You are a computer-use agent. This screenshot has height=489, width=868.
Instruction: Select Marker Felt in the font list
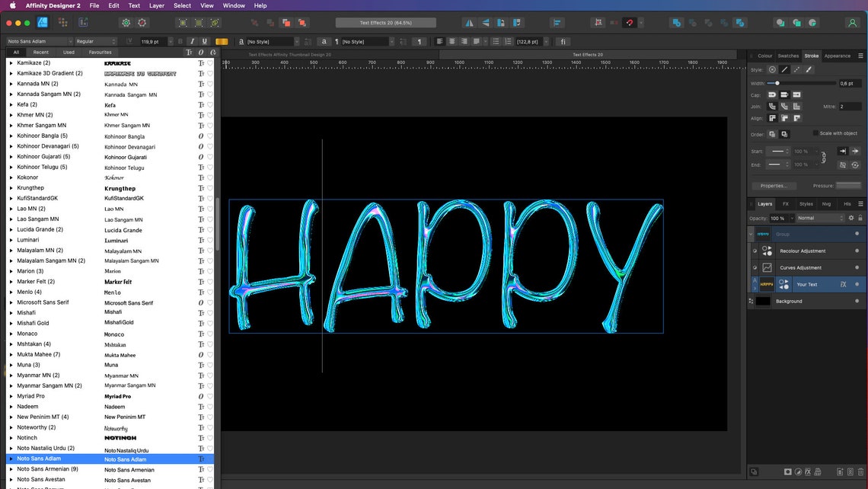tap(36, 282)
